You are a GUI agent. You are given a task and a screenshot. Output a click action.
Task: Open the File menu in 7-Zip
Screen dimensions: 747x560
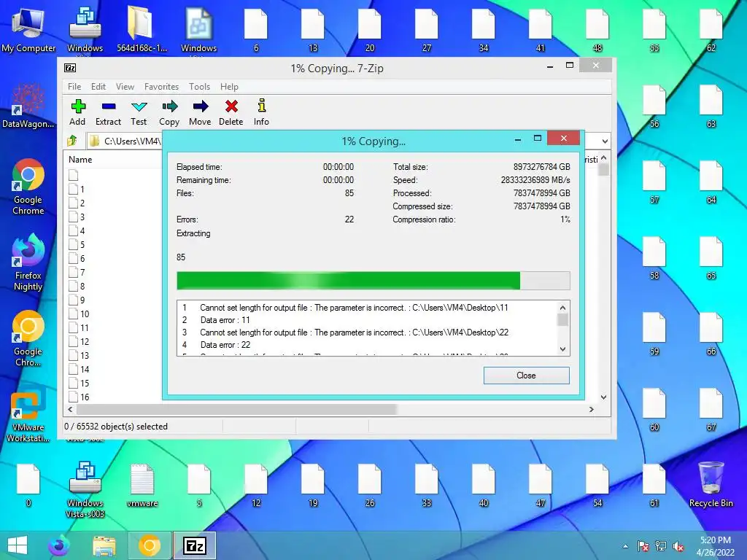[x=74, y=87]
